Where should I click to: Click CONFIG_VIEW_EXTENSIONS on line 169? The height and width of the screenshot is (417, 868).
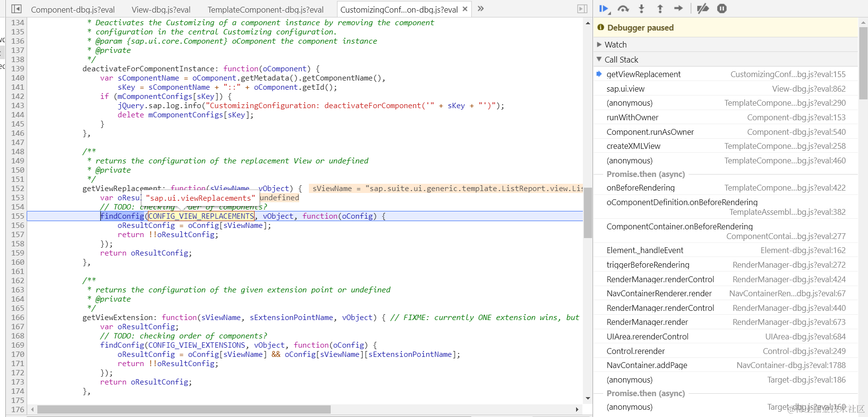point(197,345)
